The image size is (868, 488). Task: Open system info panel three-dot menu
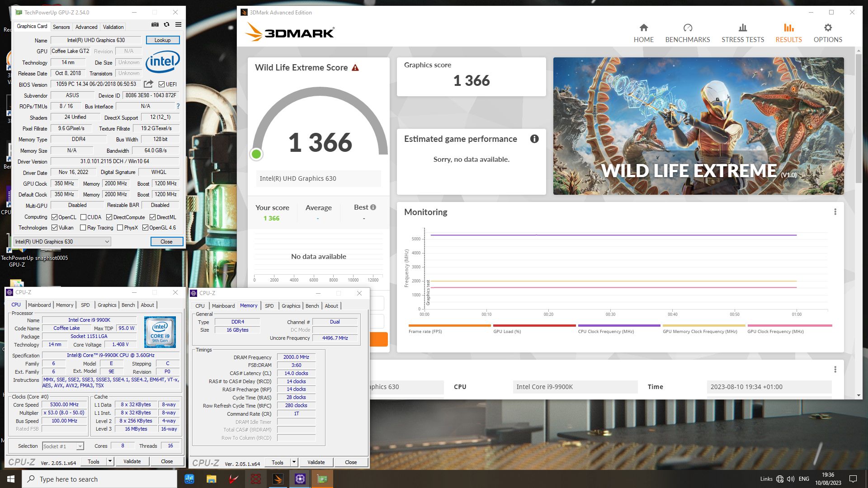[835, 370]
